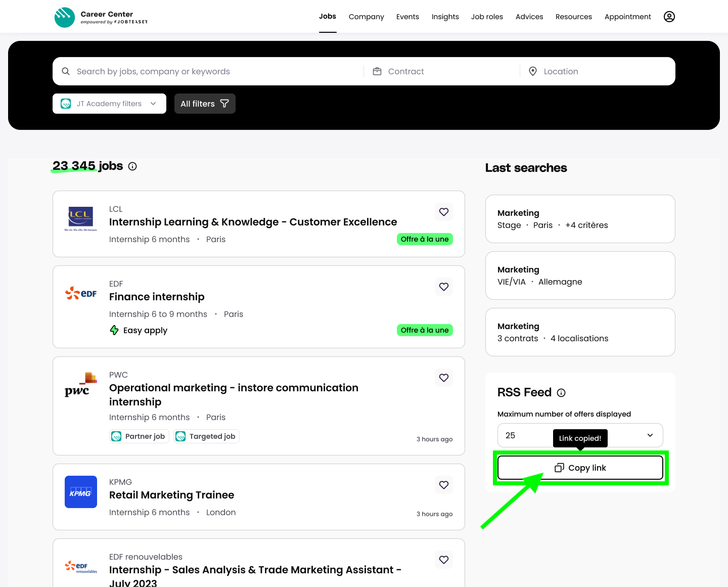Screen dimensions: 728x587
Task: Open Sales Analysis & Trade Marketing Assistant job
Action: (x=255, y=576)
